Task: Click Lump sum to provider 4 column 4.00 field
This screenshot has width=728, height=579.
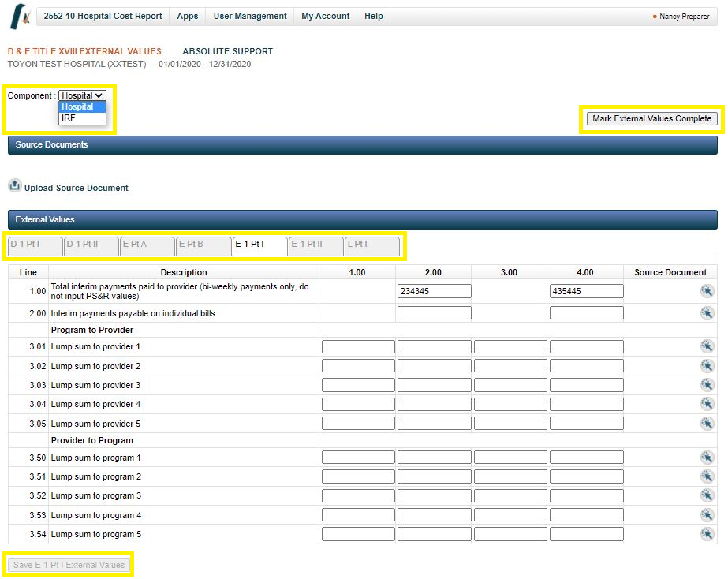Action: click(586, 404)
